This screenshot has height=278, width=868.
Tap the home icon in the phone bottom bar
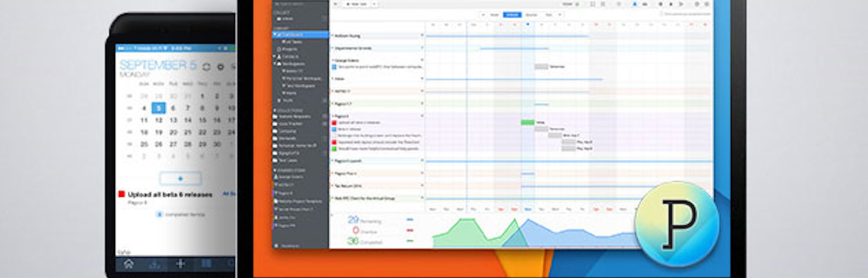pyautogui.click(x=129, y=264)
